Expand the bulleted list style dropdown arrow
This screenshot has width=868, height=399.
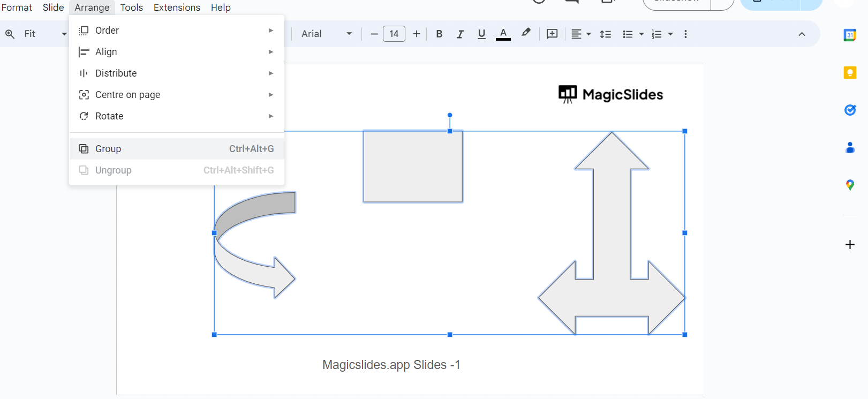click(641, 34)
